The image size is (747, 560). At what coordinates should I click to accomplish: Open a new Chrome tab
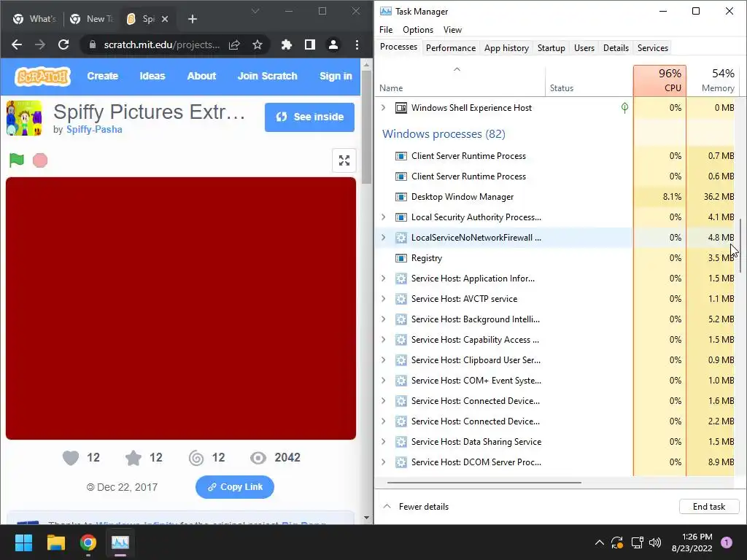193,19
